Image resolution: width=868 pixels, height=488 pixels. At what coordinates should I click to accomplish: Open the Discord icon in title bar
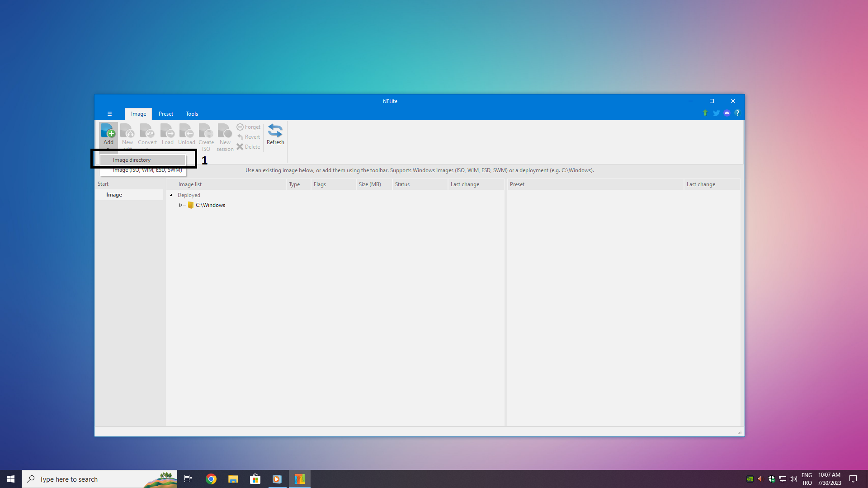(726, 113)
